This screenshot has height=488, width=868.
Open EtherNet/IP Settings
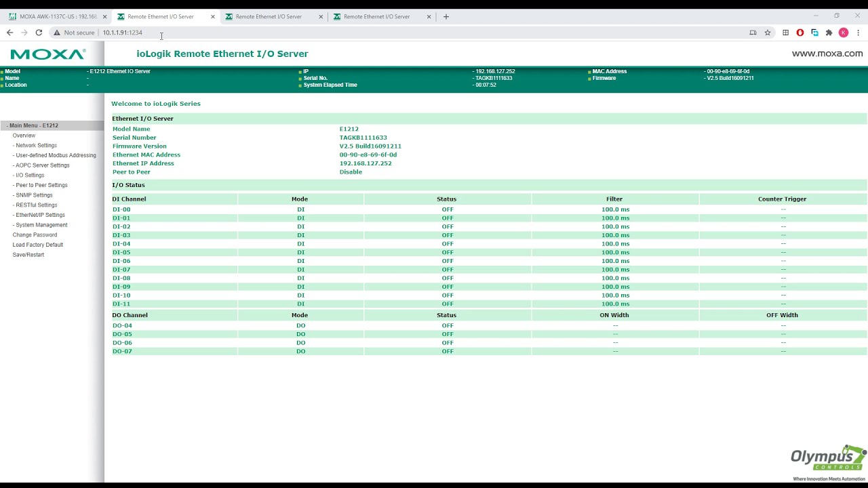tap(39, 215)
